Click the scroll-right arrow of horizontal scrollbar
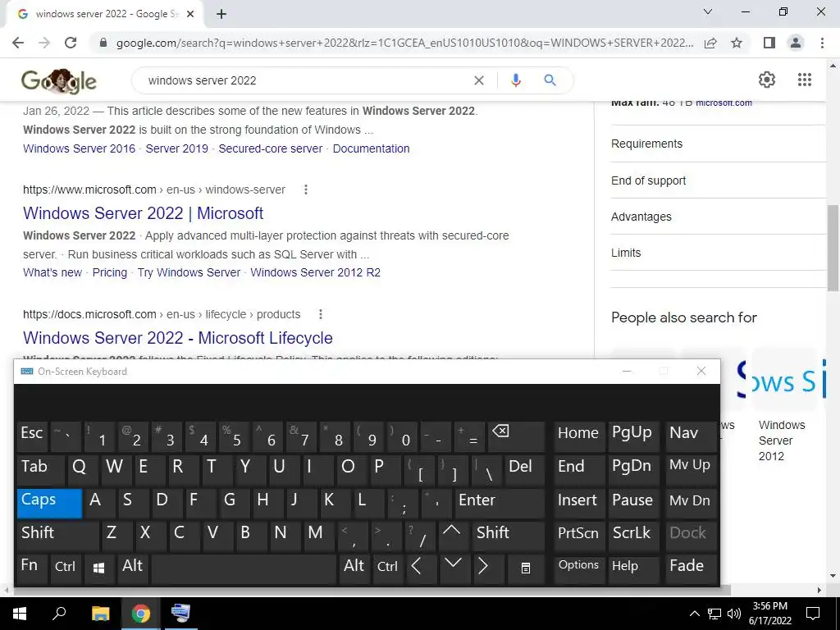This screenshot has width=840, height=630. [x=819, y=591]
